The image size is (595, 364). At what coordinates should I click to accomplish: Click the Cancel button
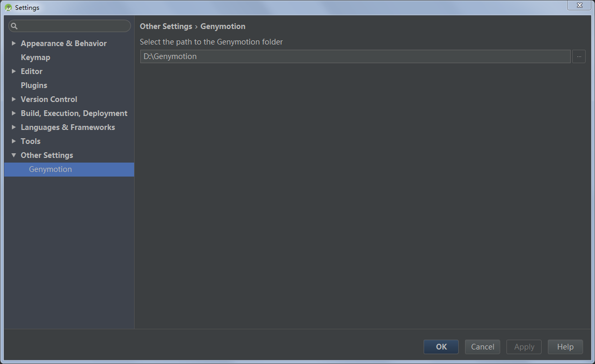pyautogui.click(x=482, y=346)
